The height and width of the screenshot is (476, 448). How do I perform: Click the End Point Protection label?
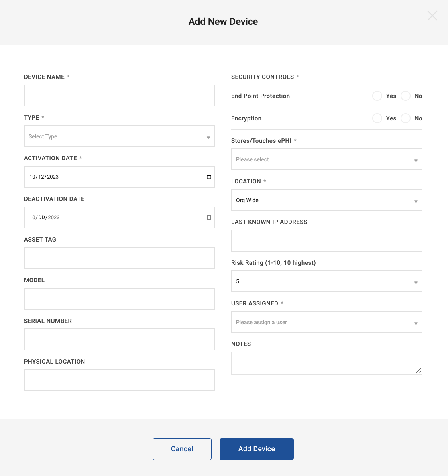[x=260, y=96]
